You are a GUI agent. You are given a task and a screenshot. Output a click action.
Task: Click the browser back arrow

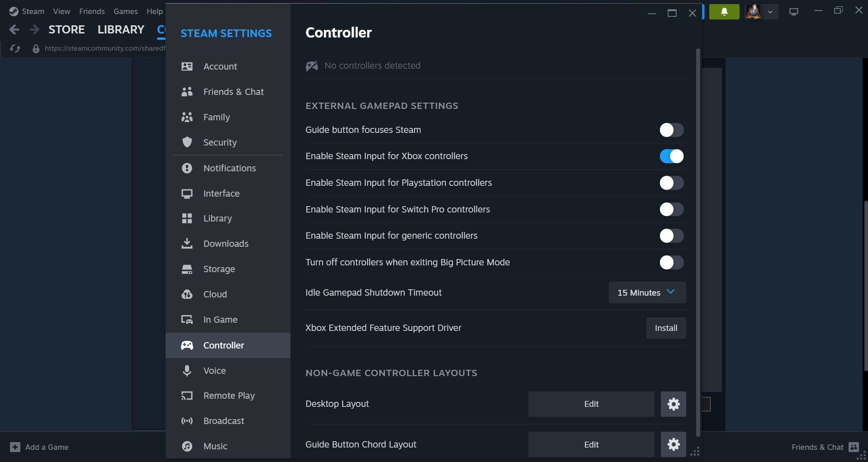[x=14, y=30]
